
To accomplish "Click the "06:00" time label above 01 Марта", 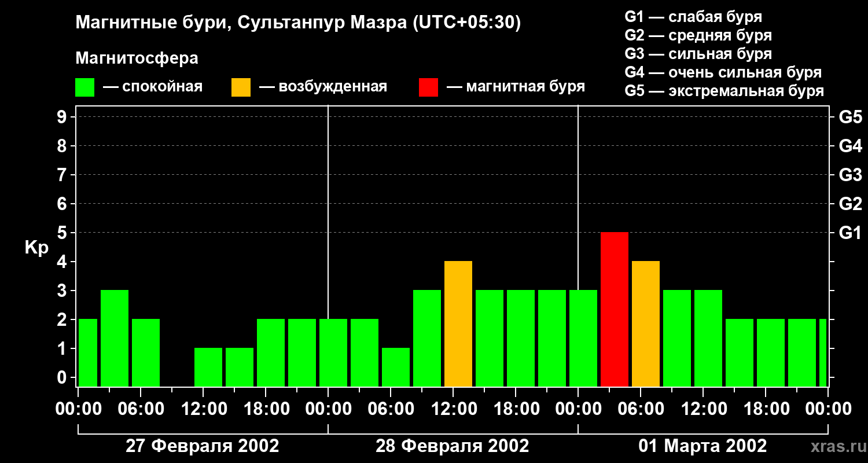I will pos(641,409).
